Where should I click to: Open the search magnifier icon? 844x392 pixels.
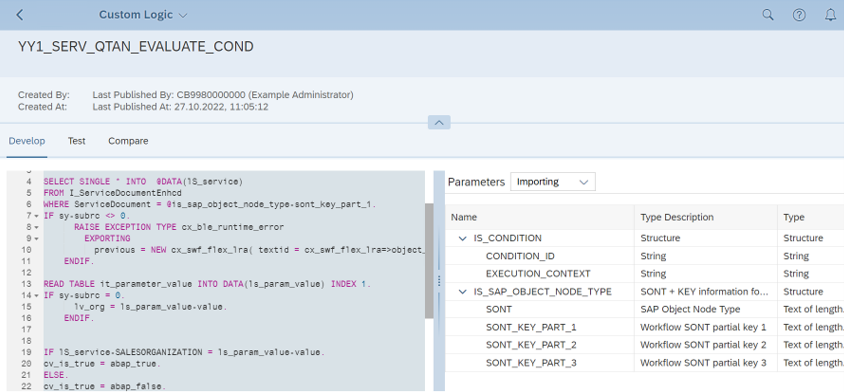[768, 15]
